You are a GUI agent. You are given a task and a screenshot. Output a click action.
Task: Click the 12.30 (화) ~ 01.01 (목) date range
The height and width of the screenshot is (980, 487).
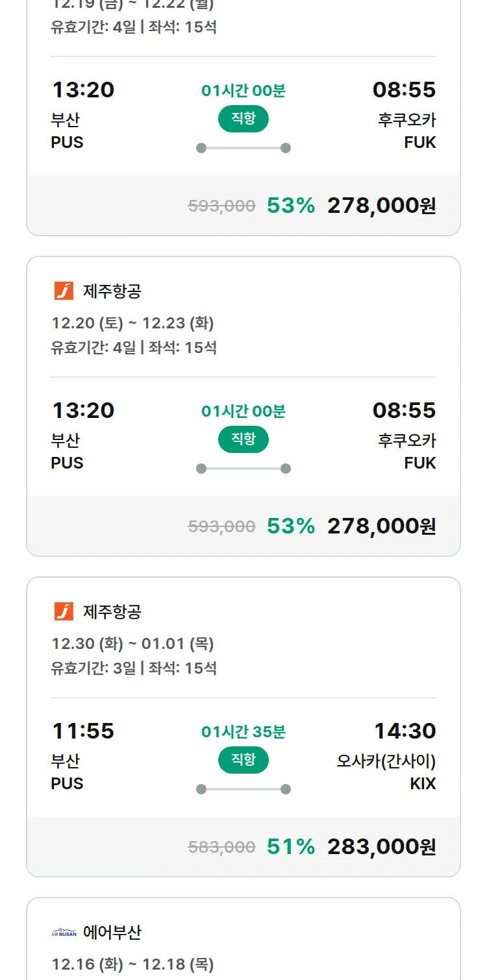point(132,644)
